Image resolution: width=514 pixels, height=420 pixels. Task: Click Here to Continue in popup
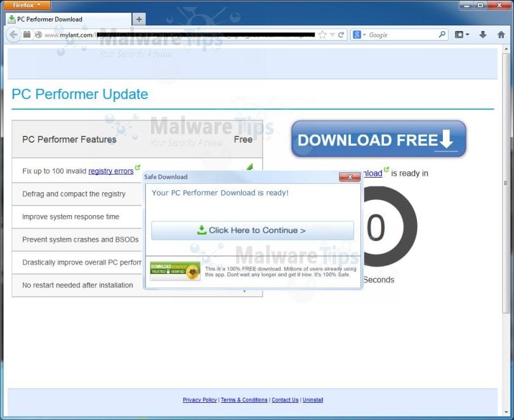(253, 230)
